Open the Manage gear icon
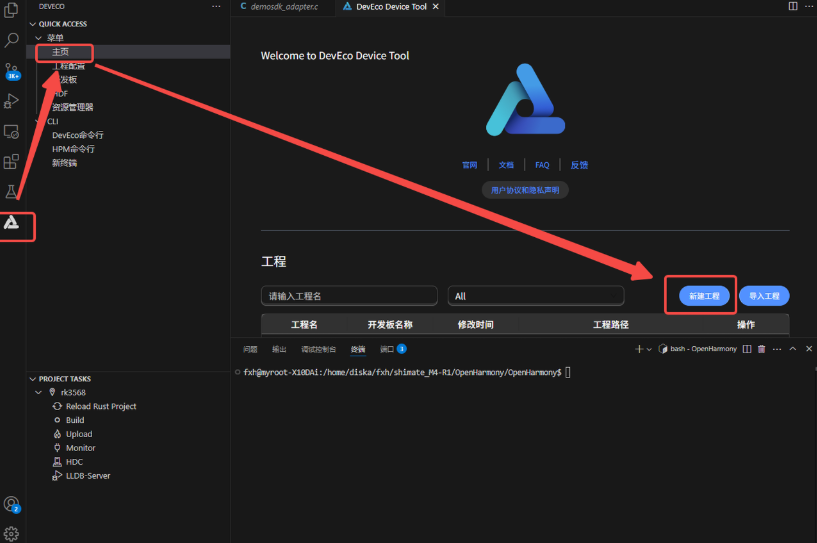This screenshot has height=543, width=817. [x=12, y=533]
